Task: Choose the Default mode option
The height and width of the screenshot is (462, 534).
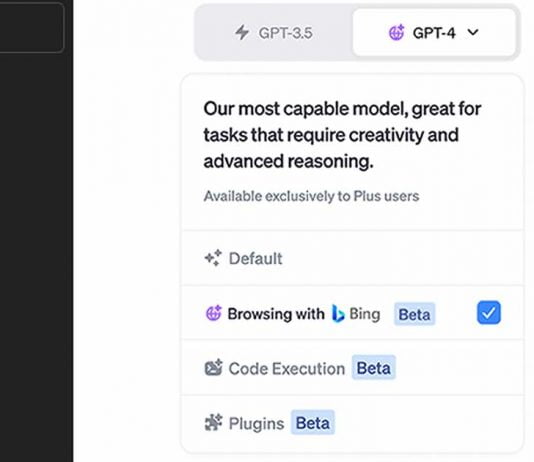Action: coord(353,258)
